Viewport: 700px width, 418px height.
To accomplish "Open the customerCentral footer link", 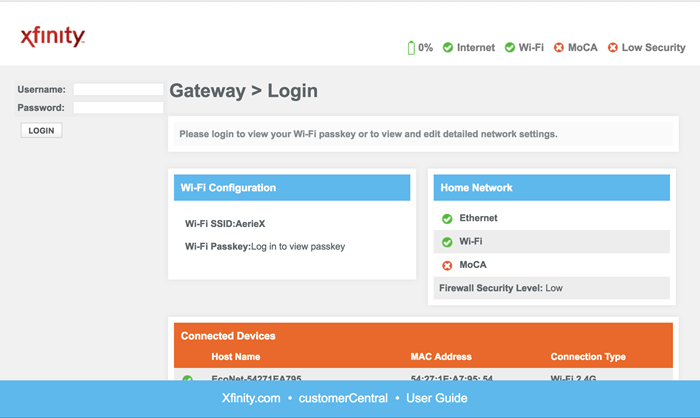I will click(343, 398).
